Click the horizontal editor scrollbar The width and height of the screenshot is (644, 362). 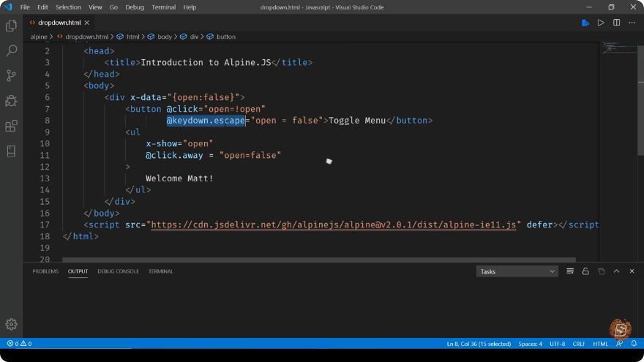pyautogui.click(x=319, y=260)
